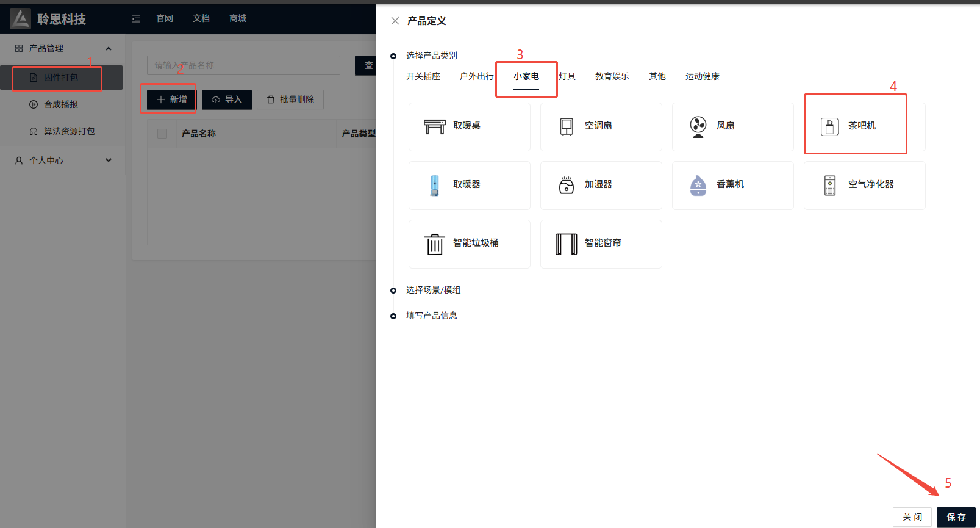This screenshot has height=528, width=980.
Task: Click the 产品定义 drawer title
Action: pos(427,21)
